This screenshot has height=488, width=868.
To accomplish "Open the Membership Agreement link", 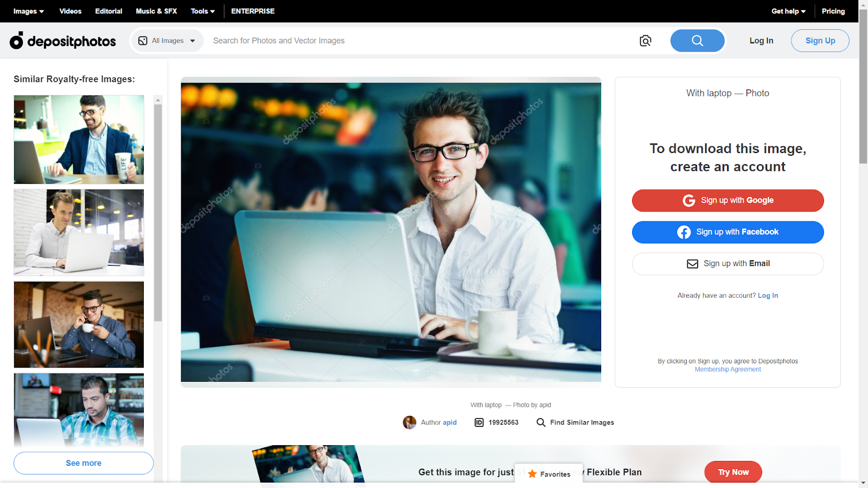I will 728,369.
